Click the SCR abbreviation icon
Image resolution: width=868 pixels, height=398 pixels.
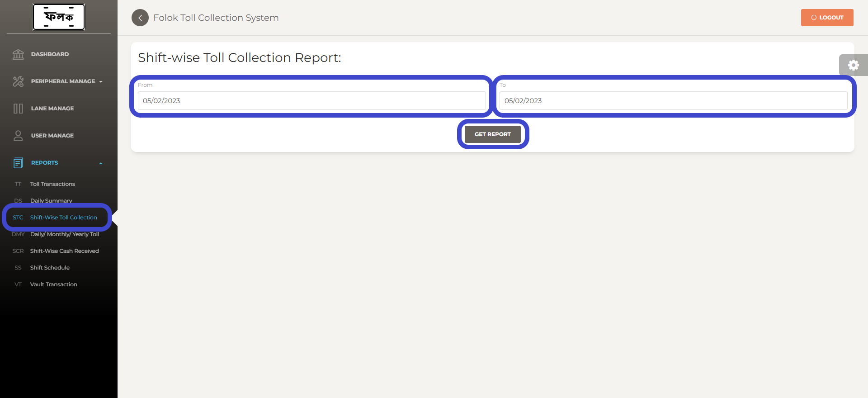18,251
